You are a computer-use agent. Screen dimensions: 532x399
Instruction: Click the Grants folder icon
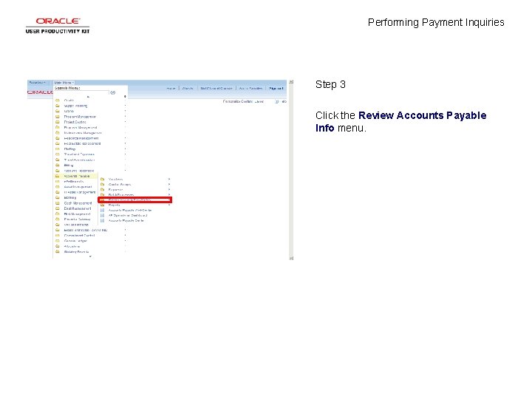(58, 111)
